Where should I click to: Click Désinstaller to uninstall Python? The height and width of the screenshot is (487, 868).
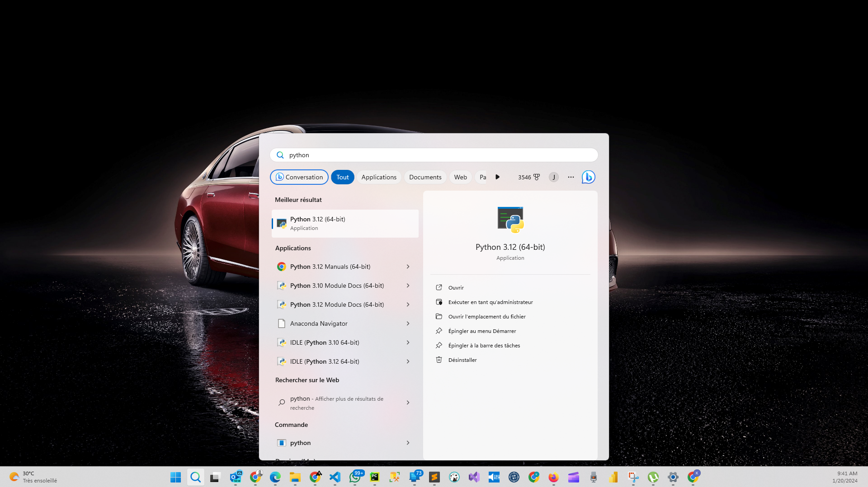462,360
